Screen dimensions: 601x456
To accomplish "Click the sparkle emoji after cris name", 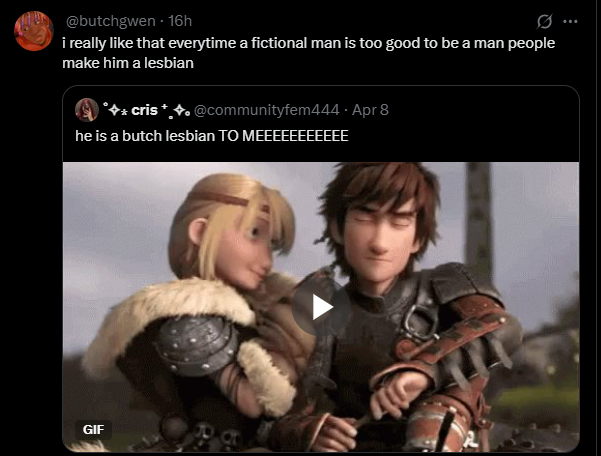I will (175, 110).
